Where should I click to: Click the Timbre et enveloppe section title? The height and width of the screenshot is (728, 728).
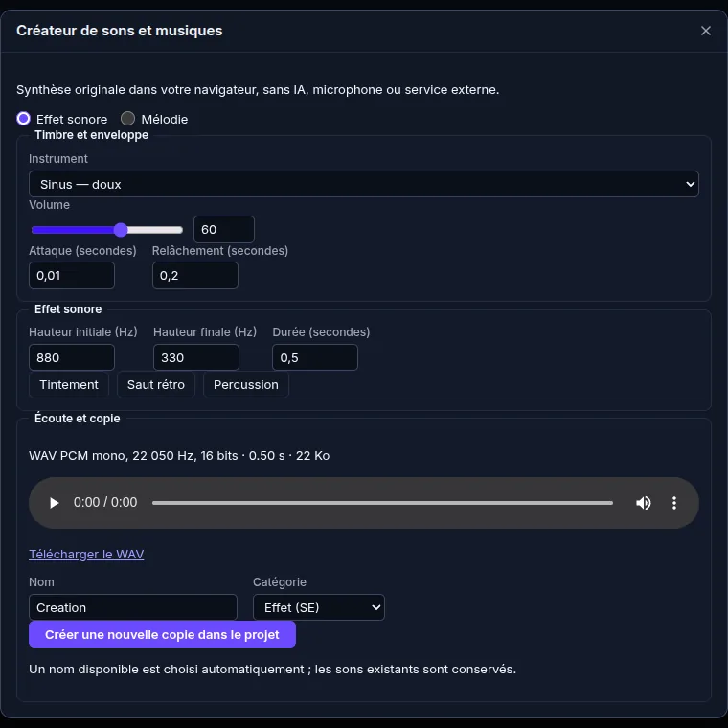(91, 135)
